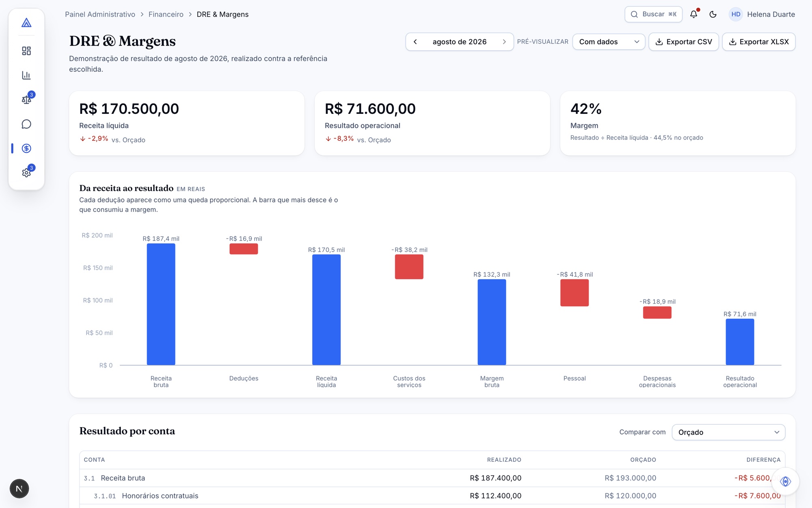Click the R$ 120.000,00 orçado cell

[x=630, y=496]
